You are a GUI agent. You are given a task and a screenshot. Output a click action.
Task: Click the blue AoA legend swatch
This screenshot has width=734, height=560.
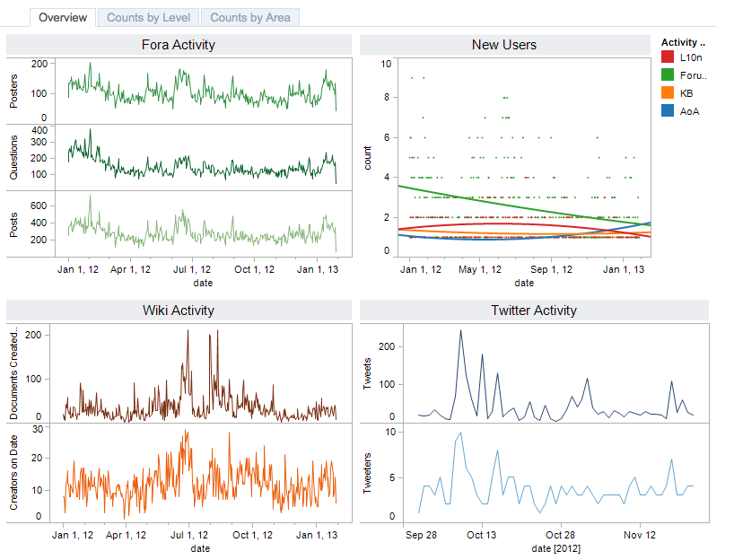tap(667, 111)
